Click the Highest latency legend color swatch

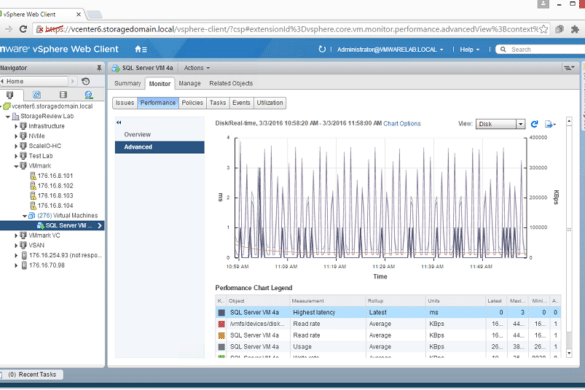[x=221, y=312]
